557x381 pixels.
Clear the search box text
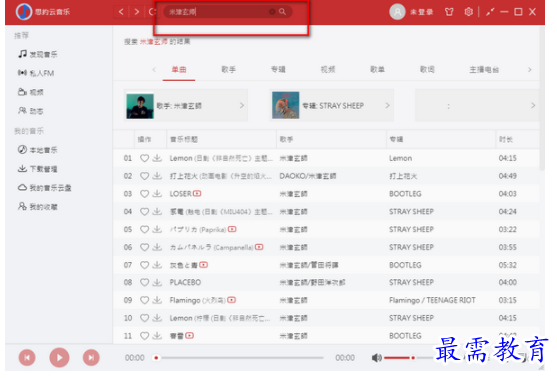(x=272, y=12)
